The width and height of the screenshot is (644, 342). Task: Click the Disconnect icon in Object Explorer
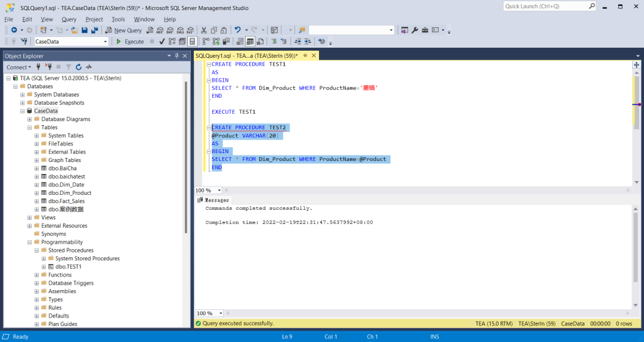49,67
